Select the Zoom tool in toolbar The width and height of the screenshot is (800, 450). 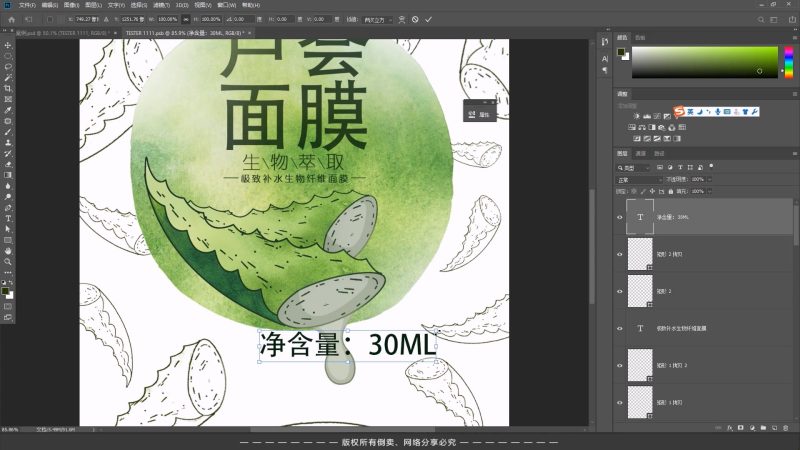[x=8, y=261]
